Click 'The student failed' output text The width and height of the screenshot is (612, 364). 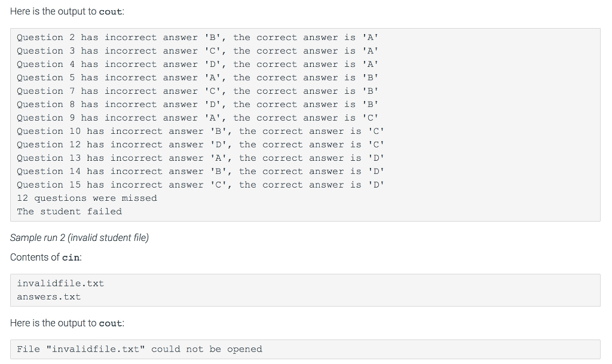click(69, 212)
